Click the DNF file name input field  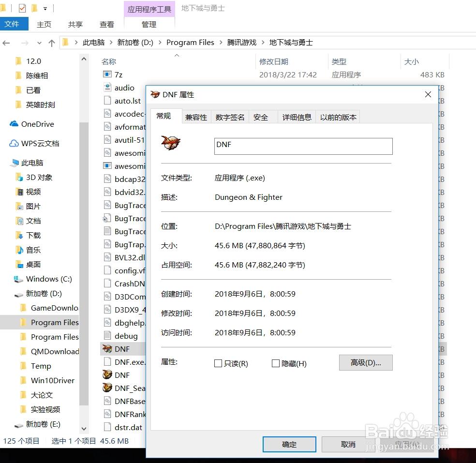[303, 146]
